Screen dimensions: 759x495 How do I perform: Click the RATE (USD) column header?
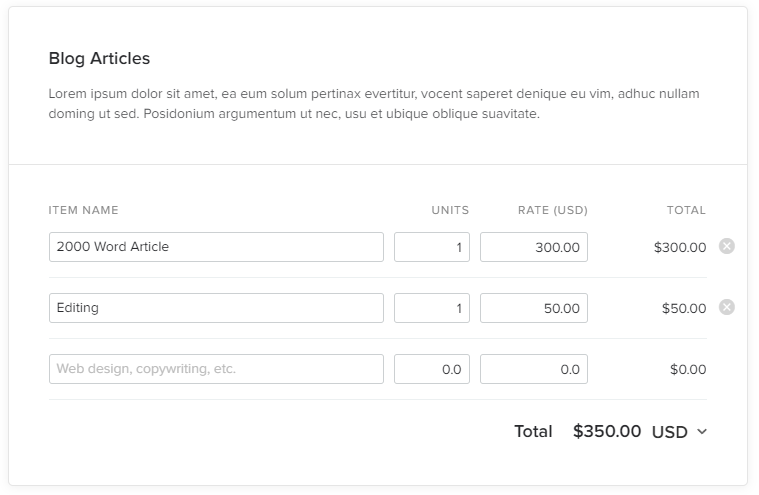pyautogui.click(x=553, y=210)
